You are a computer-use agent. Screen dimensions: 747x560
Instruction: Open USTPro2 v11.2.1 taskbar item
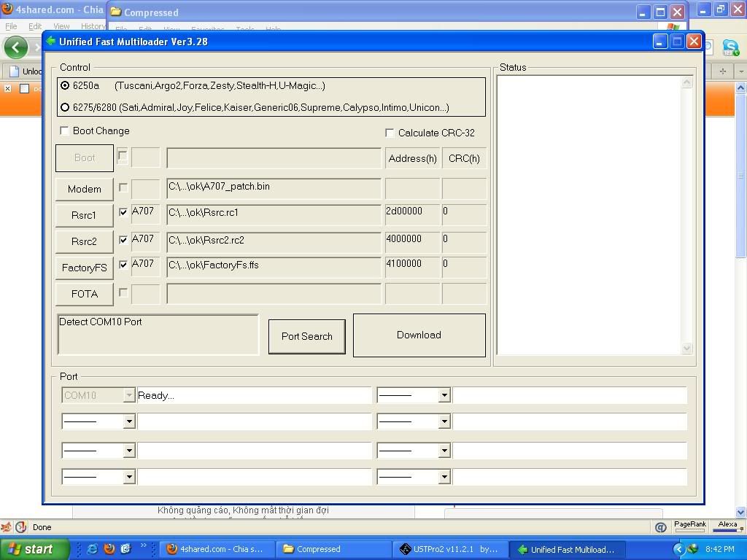coord(449,549)
